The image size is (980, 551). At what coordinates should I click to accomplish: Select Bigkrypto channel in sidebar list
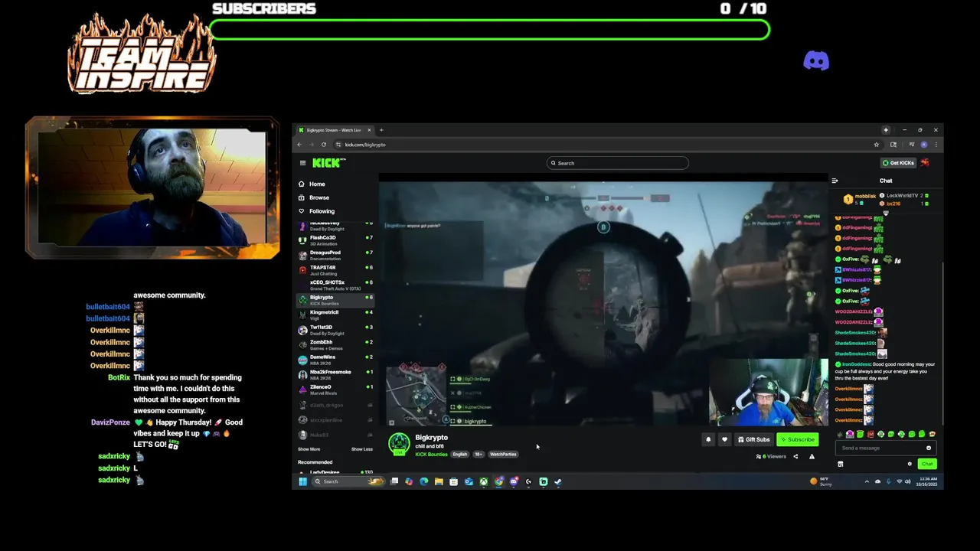tap(335, 299)
